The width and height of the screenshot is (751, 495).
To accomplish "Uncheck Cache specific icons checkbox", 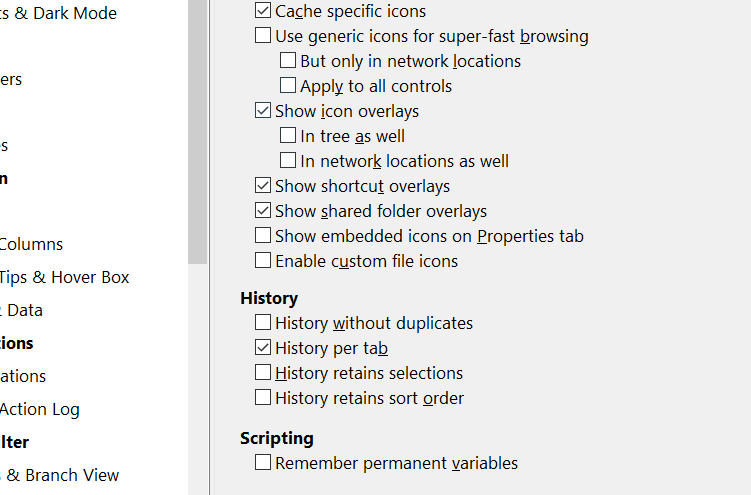I will pos(263,12).
